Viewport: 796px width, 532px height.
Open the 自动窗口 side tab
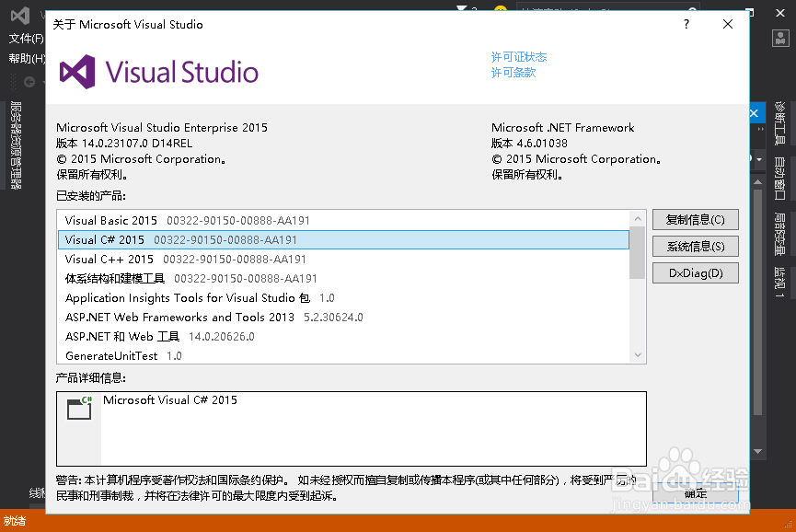(x=779, y=179)
